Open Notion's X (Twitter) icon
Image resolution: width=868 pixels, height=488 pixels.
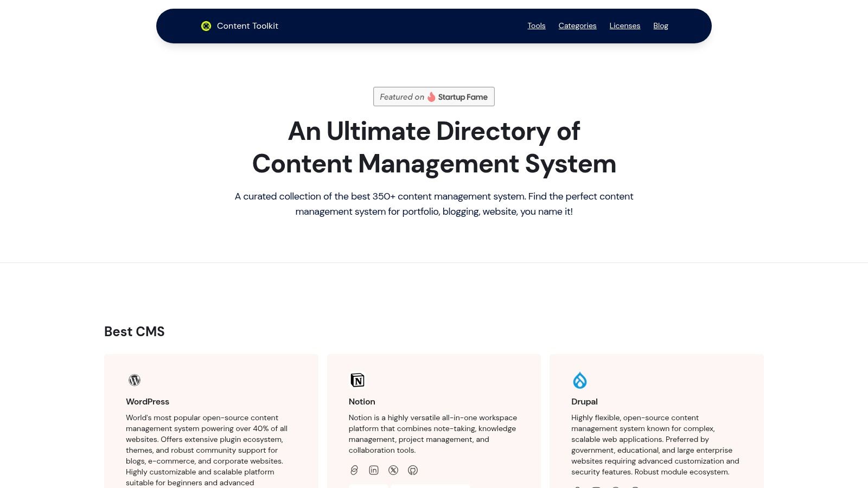pyautogui.click(x=393, y=470)
